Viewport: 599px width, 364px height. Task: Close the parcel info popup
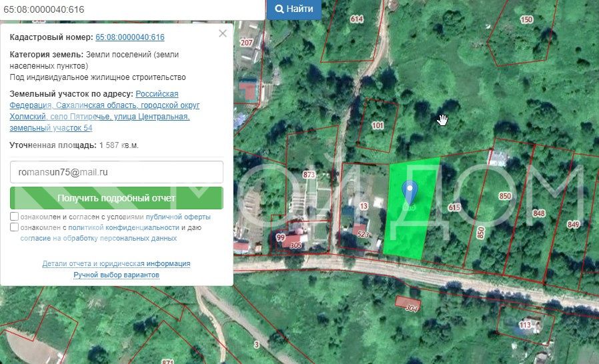[x=223, y=33]
